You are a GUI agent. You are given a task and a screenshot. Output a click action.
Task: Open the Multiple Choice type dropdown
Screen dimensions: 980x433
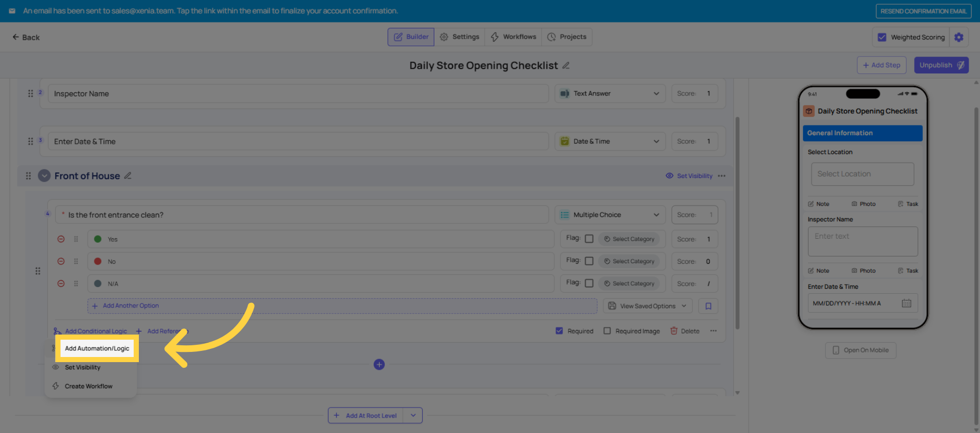coord(610,215)
